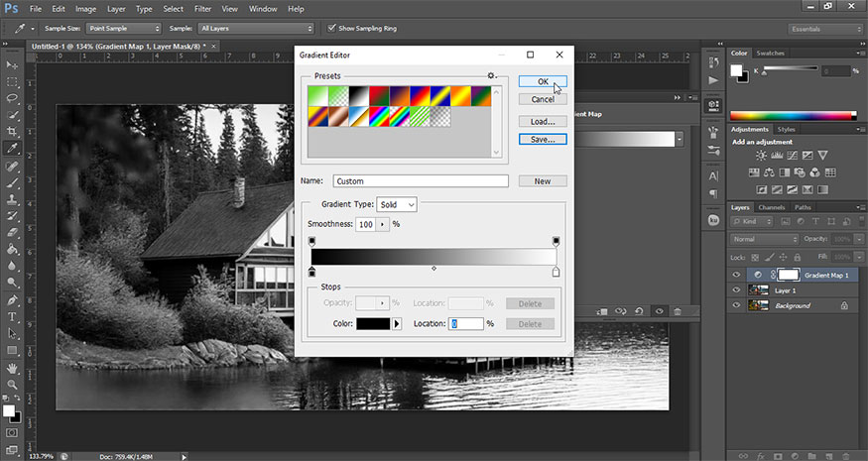The width and height of the screenshot is (868, 461).
Task: Open the Presets gear menu
Action: [490, 75]
